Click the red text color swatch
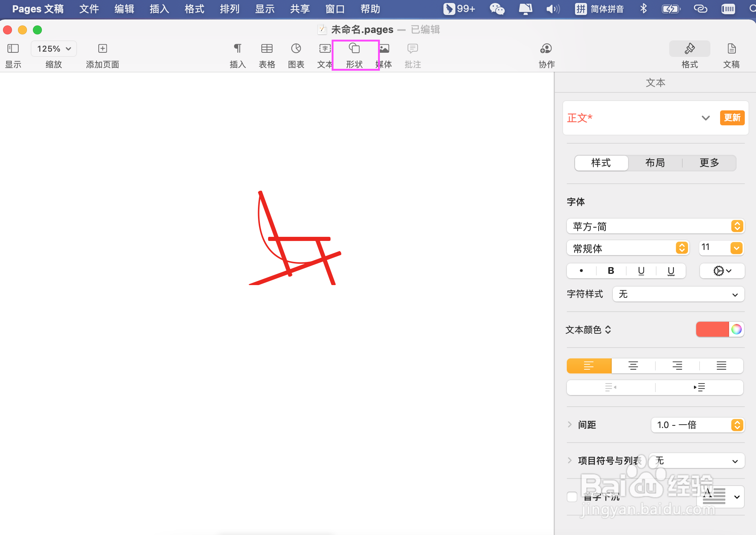756x535 pixels. [712, 329]
